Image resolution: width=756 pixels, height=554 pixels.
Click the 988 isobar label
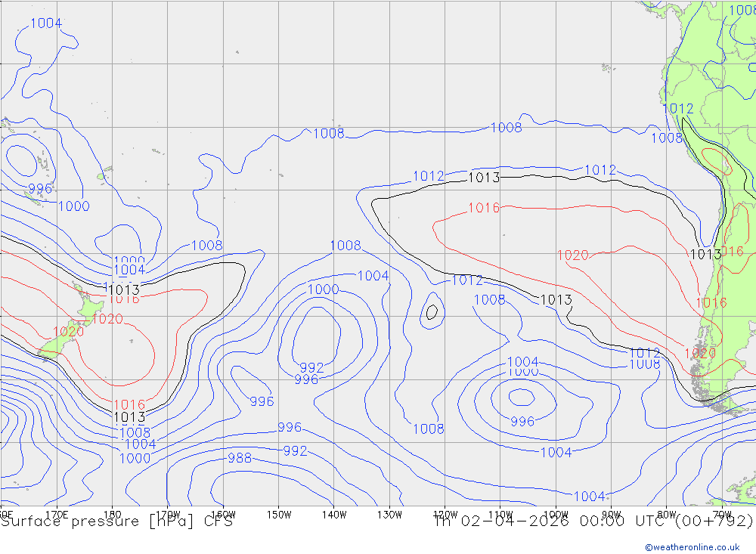240,457
